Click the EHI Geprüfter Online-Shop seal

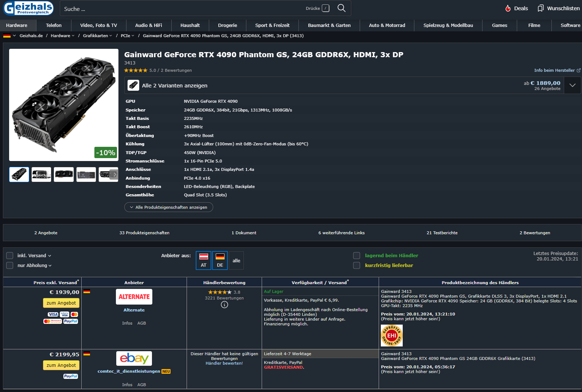[392, 336]
